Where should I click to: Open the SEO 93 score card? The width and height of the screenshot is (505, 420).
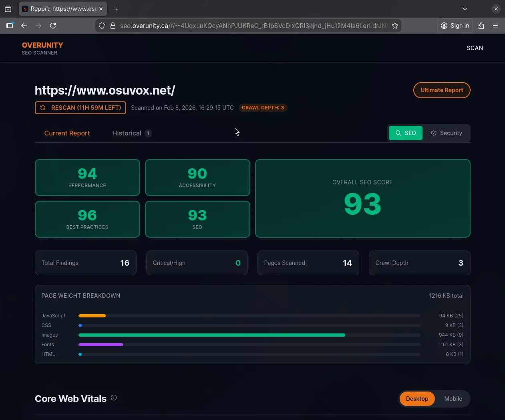[197, 219]
